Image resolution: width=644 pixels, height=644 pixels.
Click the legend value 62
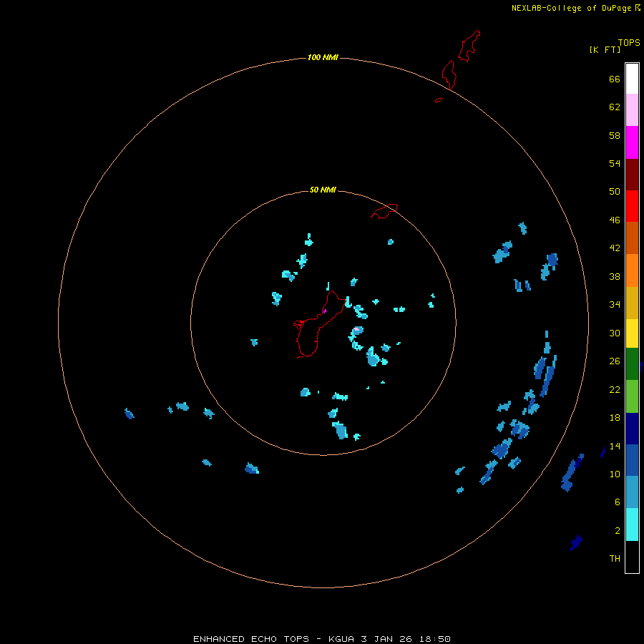[615, 107]
